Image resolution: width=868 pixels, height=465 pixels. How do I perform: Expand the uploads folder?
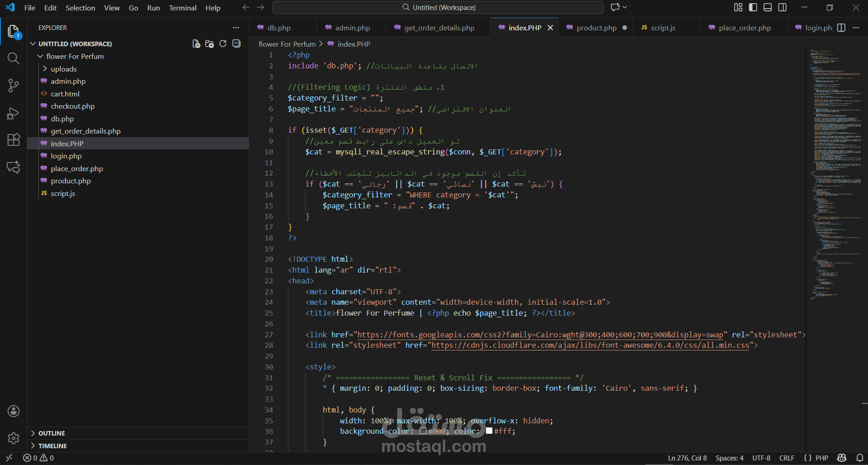63,69
